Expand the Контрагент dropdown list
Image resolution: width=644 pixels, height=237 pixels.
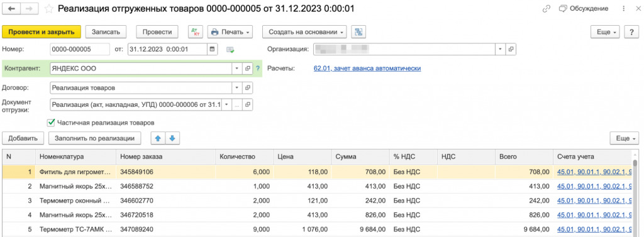[x=237, y=69]
